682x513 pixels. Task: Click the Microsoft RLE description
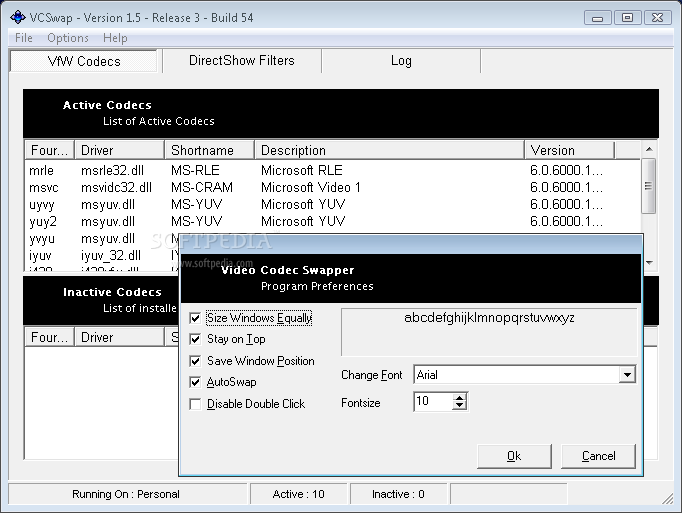click(302, 170)
